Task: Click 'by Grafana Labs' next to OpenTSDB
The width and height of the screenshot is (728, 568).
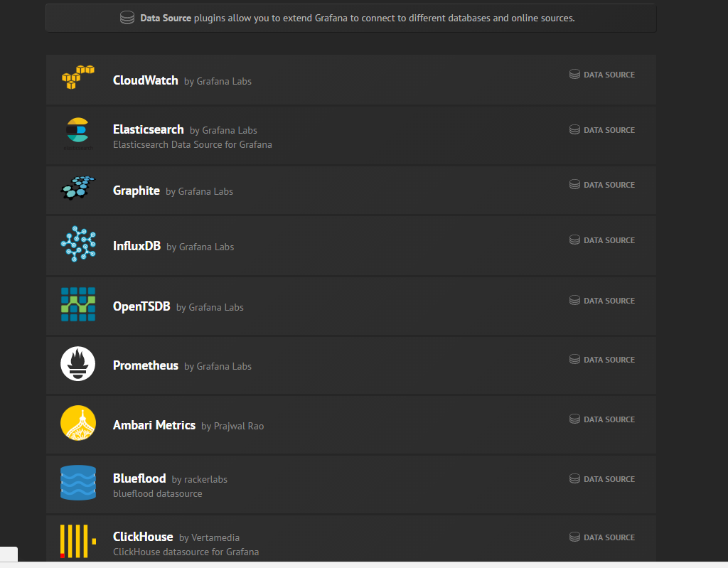Action: click(210, 307)
